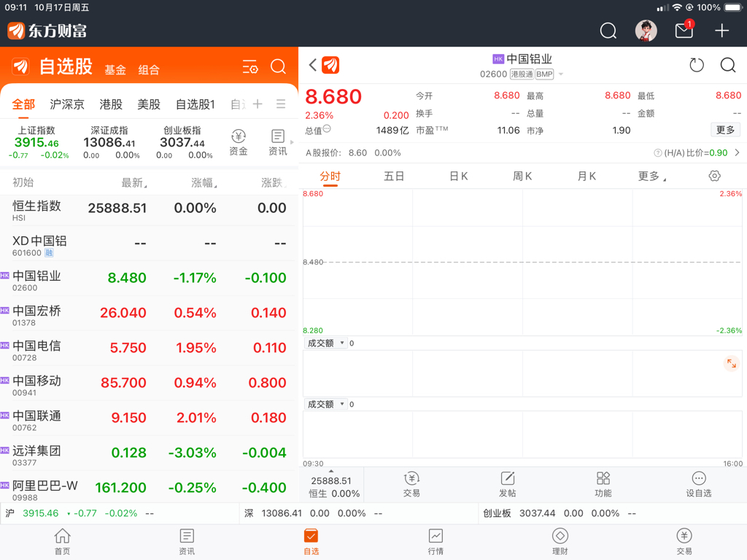This screenshot has height=560, width=747.
Task: Open the second 成交额 indicator dropdown
Action: tap(326, 404)
